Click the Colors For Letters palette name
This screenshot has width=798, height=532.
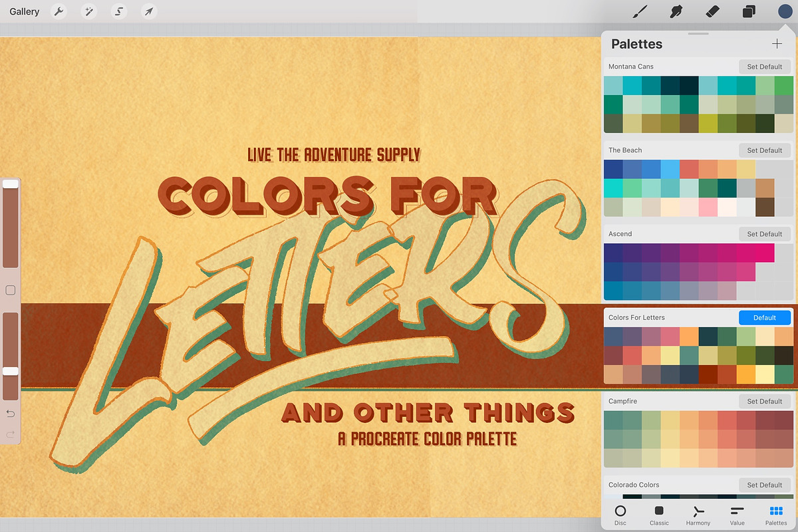636,318
